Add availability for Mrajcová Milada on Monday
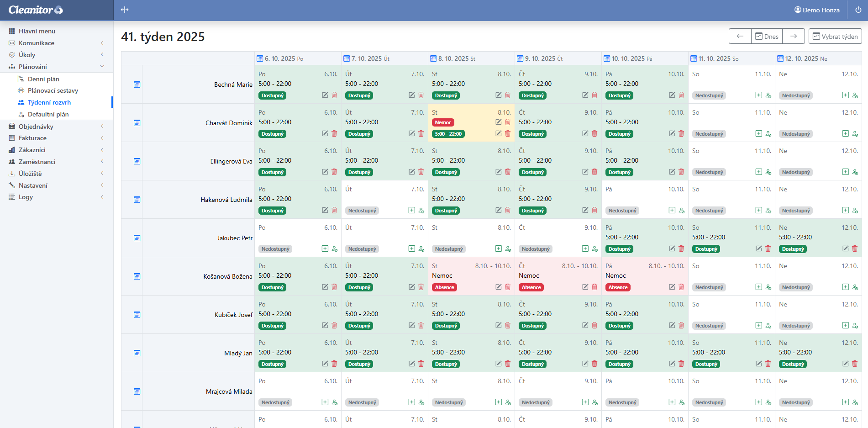 click(x=325, y=402)
